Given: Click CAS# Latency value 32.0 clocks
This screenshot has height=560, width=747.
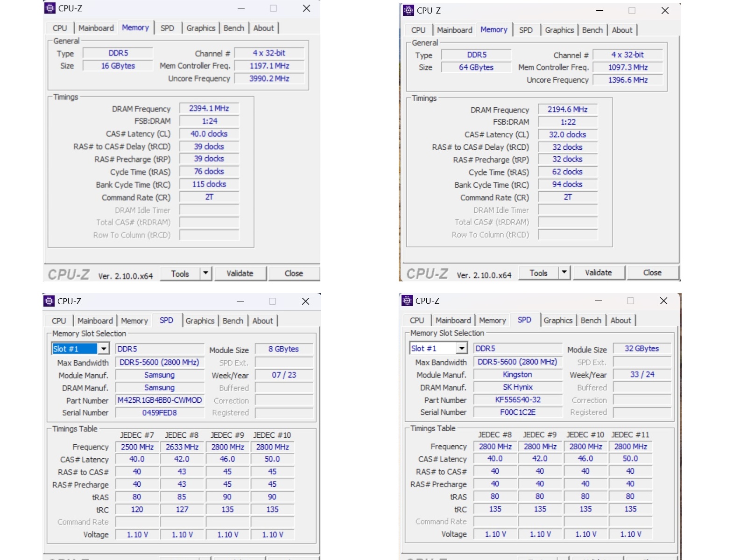Looking at the screenshot, I should pyautogui.click(x=568, y=134).
